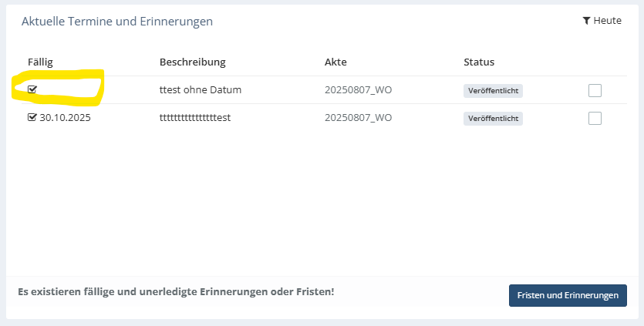
Task: Click the checkmark icon before 30.10.2025
Action: click(32, 117)
